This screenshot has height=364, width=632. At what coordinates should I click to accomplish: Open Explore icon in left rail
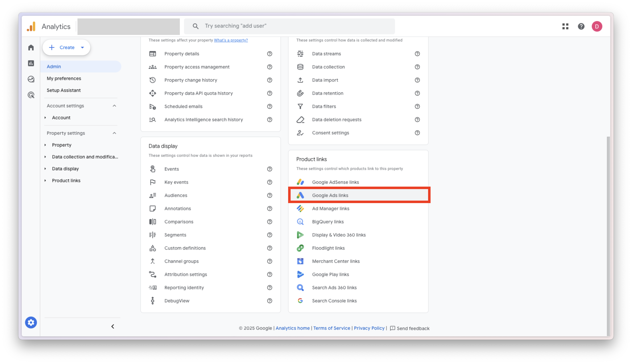click(x=31, y=79)
